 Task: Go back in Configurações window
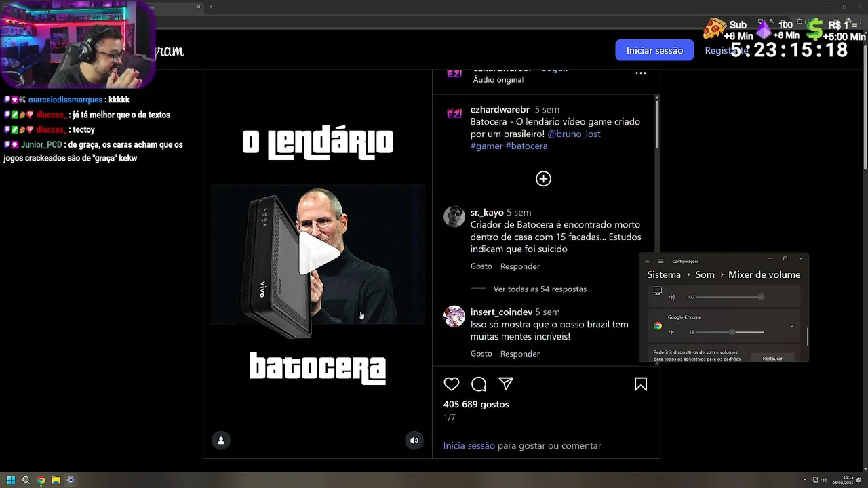click(647, 261)
